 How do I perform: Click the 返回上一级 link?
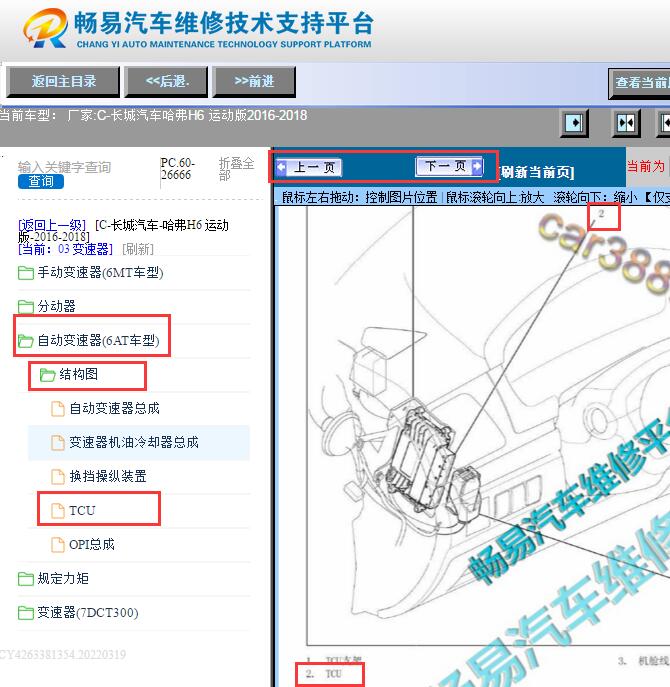tap(52, 225)
